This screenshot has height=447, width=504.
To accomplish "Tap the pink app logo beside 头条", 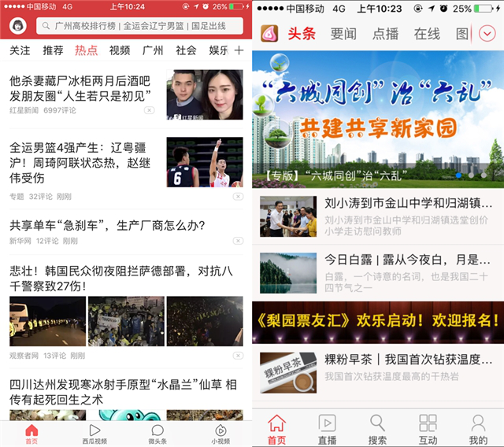I will (269, 34).
